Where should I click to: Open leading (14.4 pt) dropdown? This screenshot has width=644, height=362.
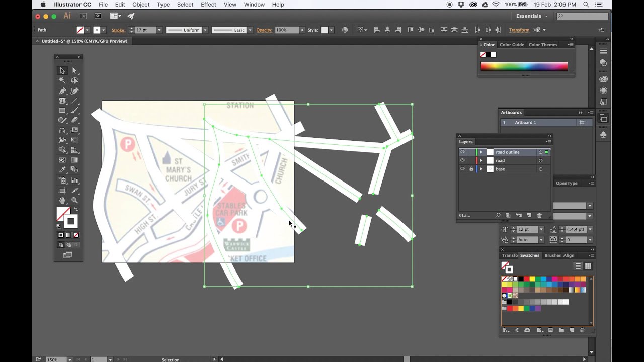[x=590, y=229]
